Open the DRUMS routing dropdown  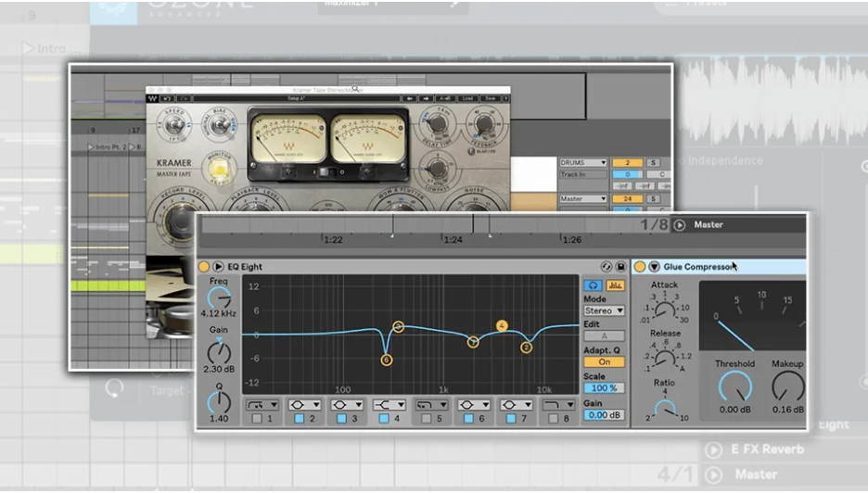point(583,163)
